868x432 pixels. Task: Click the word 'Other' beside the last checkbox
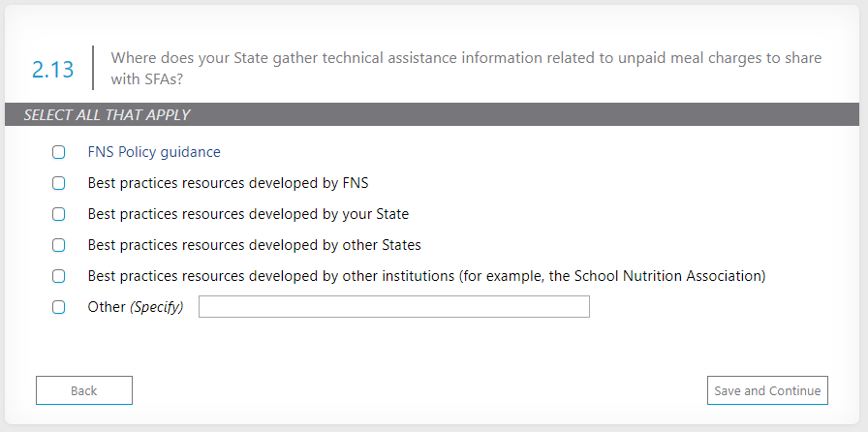coord(107,307)
